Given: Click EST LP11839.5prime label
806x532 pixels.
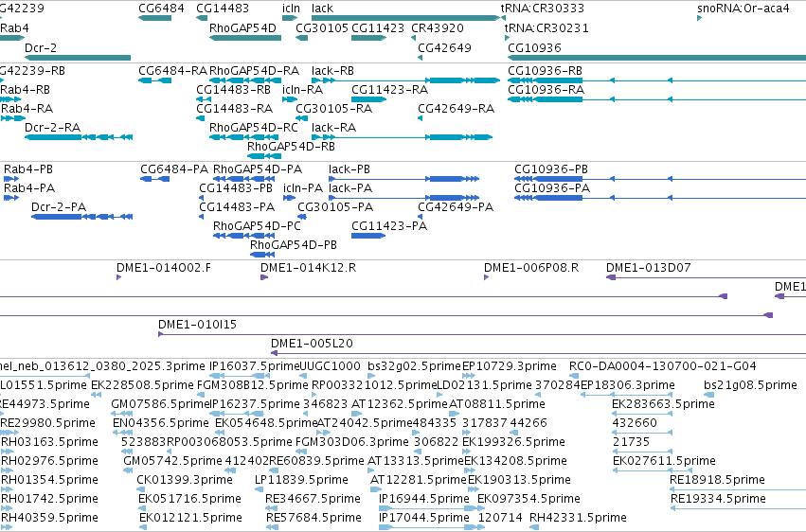Looking at the screenshot, I should pos(301,480).
